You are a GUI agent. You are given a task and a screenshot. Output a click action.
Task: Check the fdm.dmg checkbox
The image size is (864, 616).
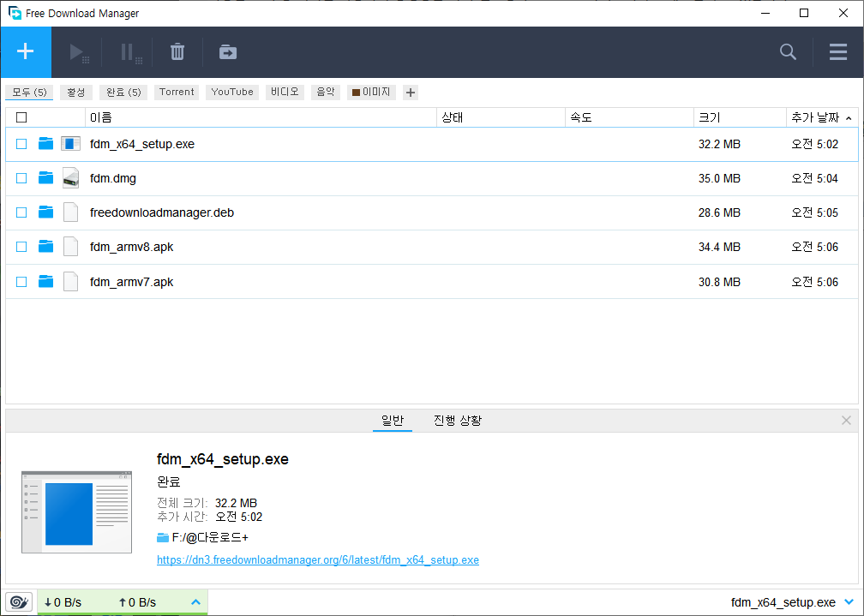tap(21, 178)
